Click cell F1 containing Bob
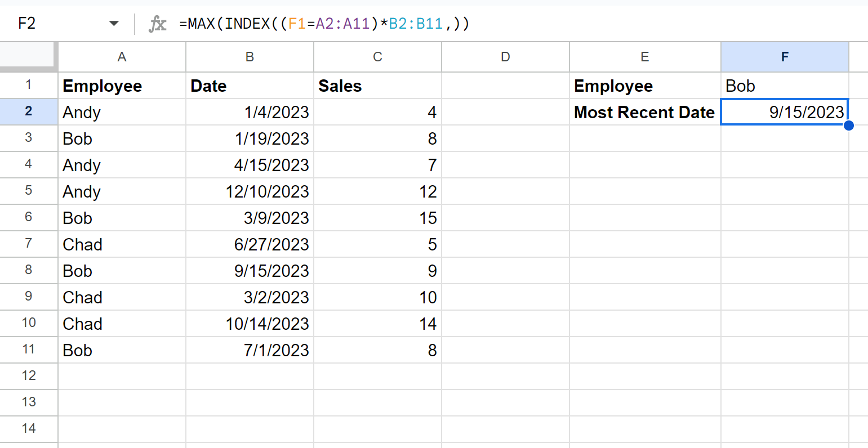Viewport: 868px width, 448px height. [x=785, y=86]
